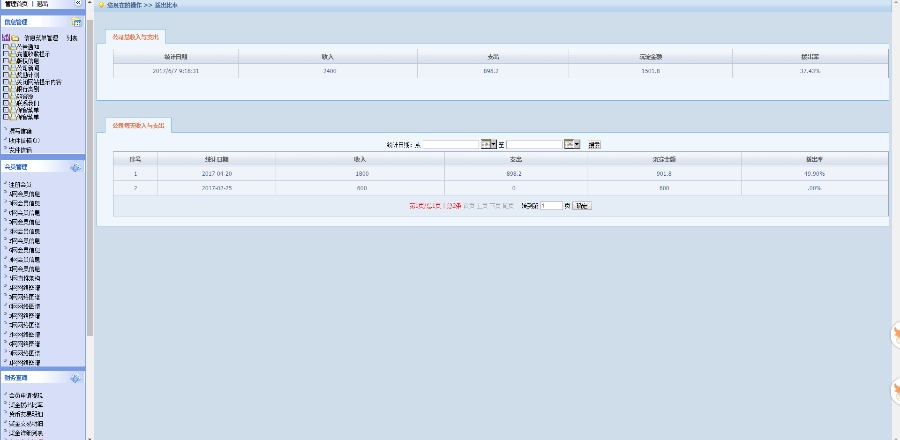Open the start date calendar picker

pos(489,145)
